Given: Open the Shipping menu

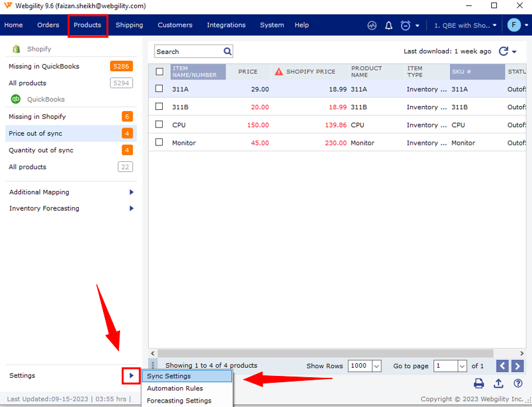Looking at the screenshot, I should [x=129, y=25].
